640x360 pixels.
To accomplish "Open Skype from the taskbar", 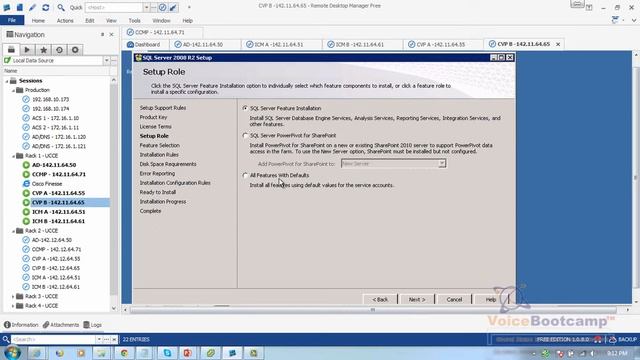I will tap(167, 353).
